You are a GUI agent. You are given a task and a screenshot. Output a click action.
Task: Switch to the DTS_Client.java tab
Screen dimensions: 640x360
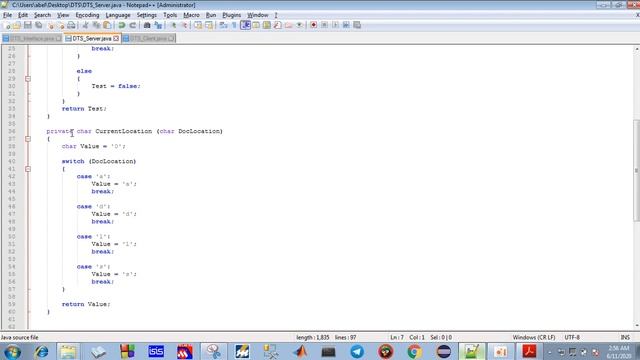tap(149, 38)
